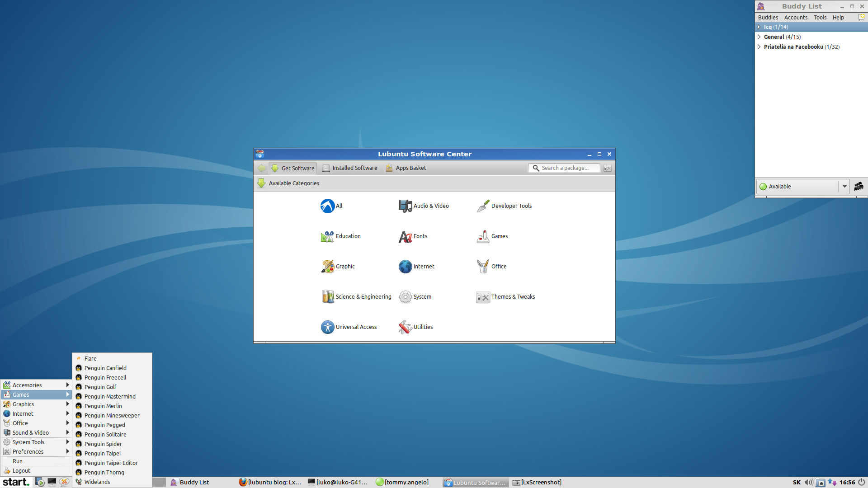Open the Available status dropdown
Image resolution: width=868 pixels, height=488 pixels.
pos(844,186)
